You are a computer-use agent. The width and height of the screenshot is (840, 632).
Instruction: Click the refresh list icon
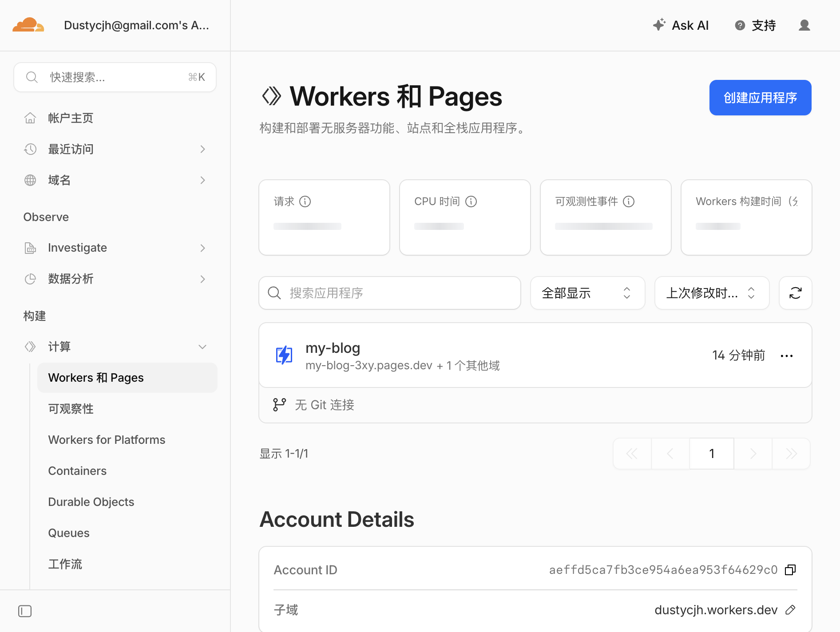pyautogui.click(x=795, y=293)
